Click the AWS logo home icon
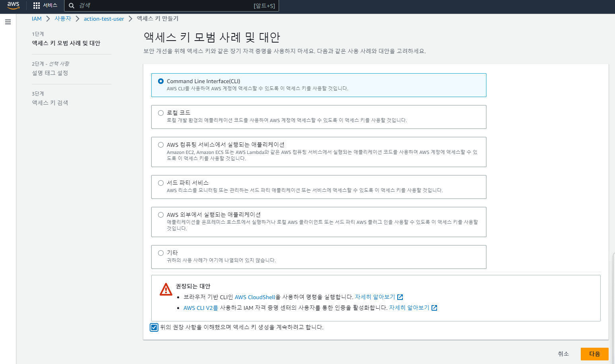The image size is (615, 364). click(13, 5)
